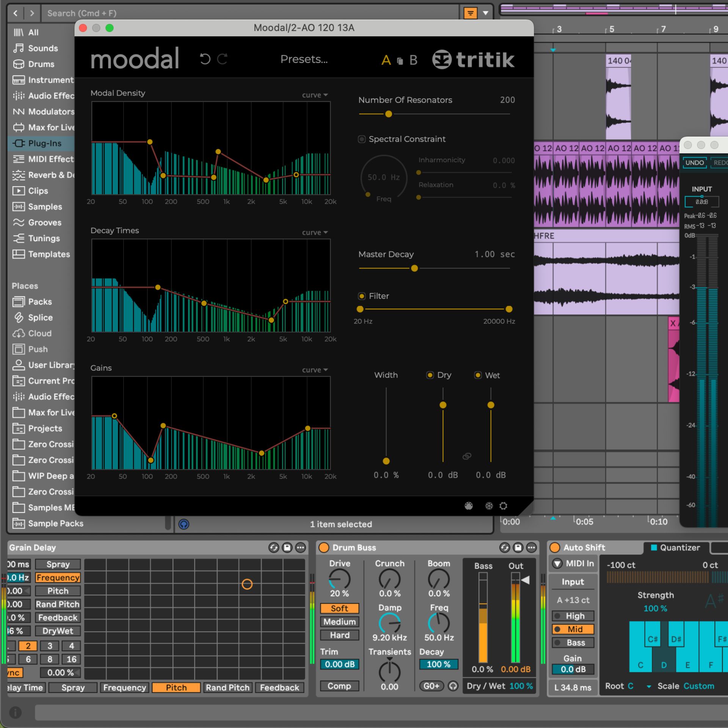Screen dimensions: 728x728
Task: Click the info circle icon at bottom left
Action: tap(16, 712)
